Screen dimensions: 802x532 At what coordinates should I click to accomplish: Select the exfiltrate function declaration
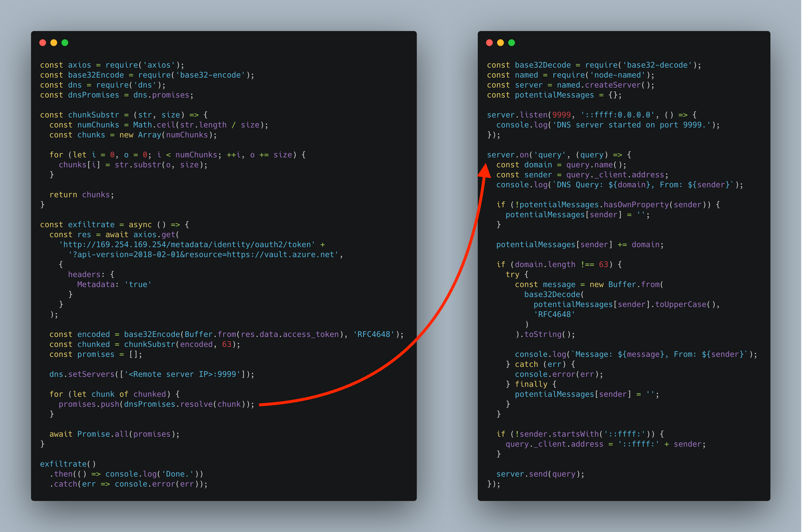114,224
